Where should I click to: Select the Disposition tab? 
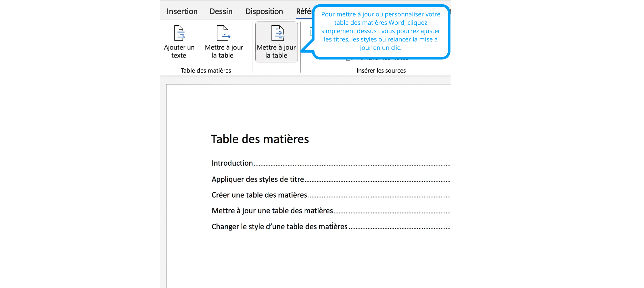(264, 11)
